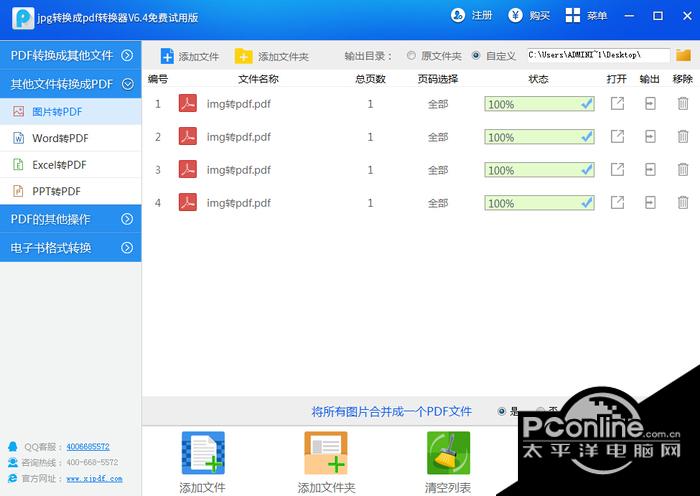This screenshot has width=700, height=496.
Task: Click the 文件名称 column header
Action: point(258,79)
